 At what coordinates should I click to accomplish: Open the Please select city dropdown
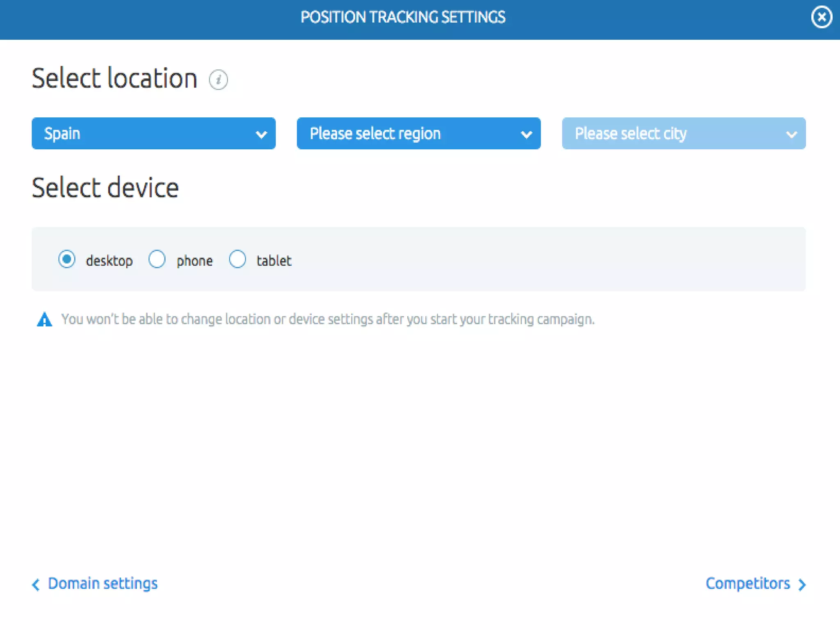pos(684,133)
